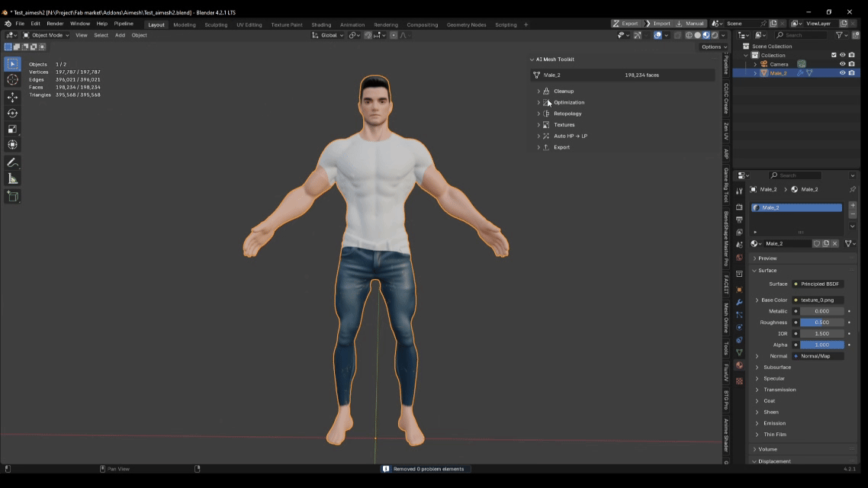Hide Male_2 object in viewport
This screenshot has height=488, width=868.
(843, 73)
